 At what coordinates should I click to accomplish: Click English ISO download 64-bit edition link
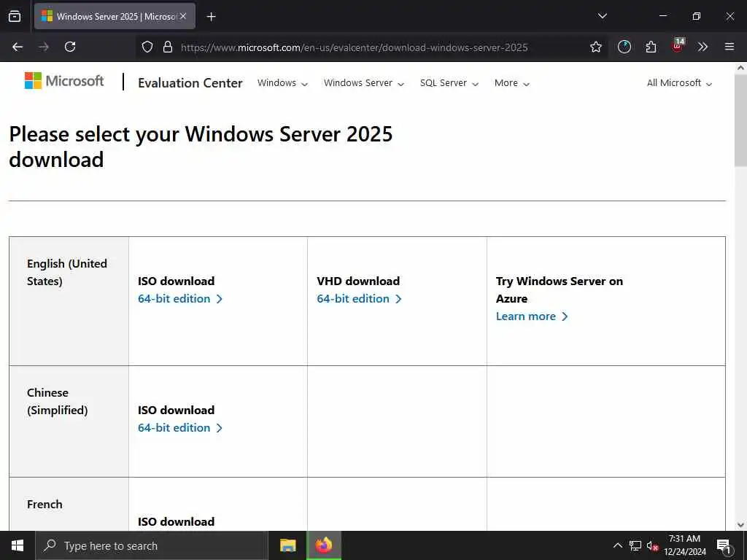[x=180, y=298]
